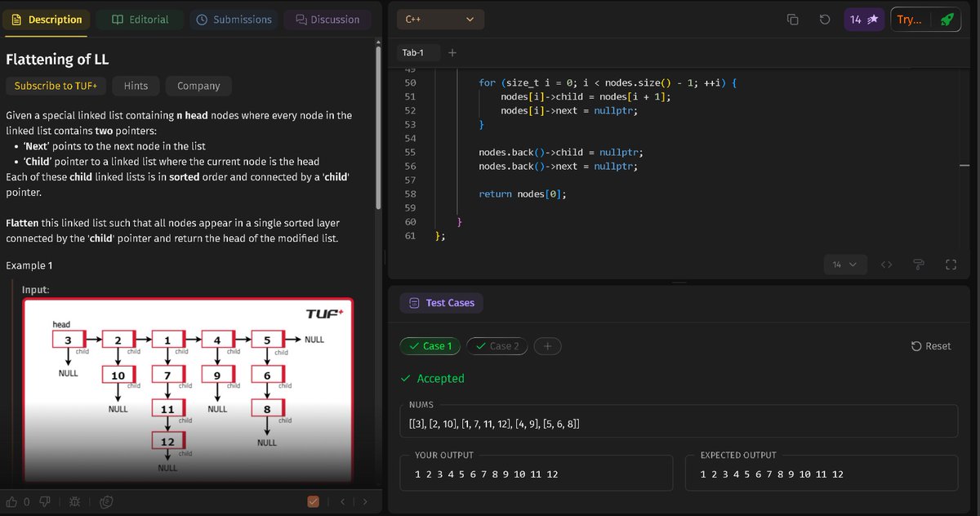The height and width of the screenshot is (516, 980).
Task: Toggle the orange solved checkbox
Action: pos(313,501)
